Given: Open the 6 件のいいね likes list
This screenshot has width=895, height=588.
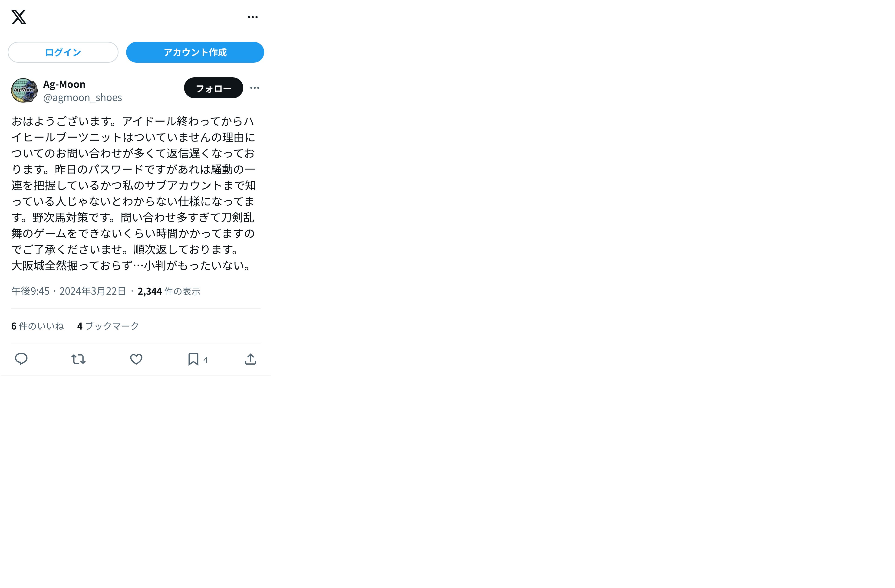Looking at the screenshot, I should (38, 326).
